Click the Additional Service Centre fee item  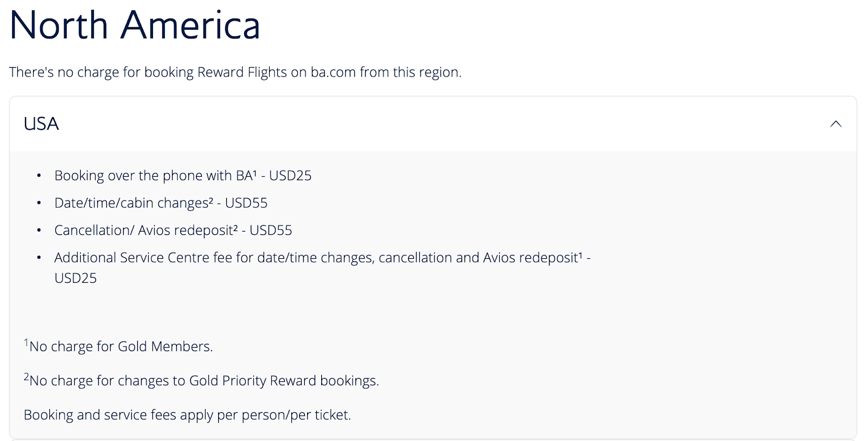pyautogui.click(x=322, y=267)
